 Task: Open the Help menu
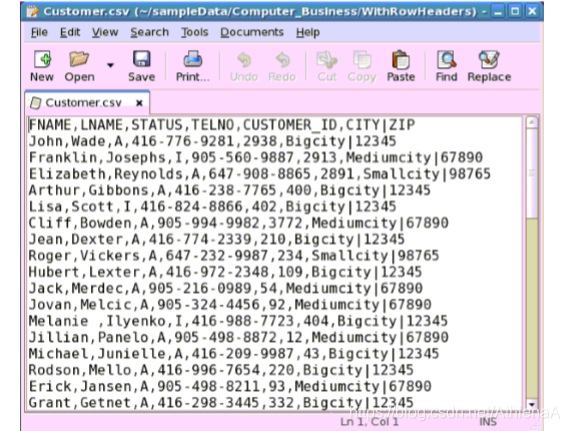[308, 32]
